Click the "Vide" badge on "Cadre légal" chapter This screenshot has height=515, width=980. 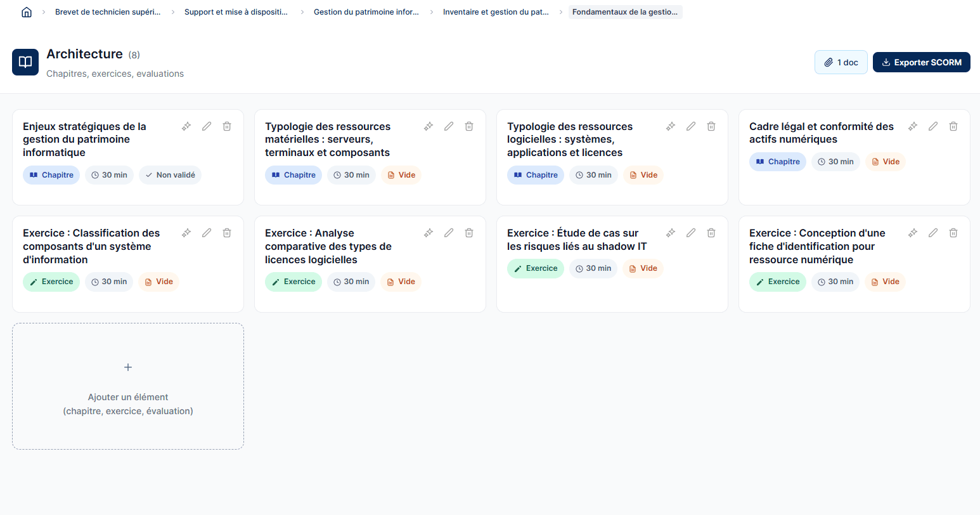pos(885,161)
